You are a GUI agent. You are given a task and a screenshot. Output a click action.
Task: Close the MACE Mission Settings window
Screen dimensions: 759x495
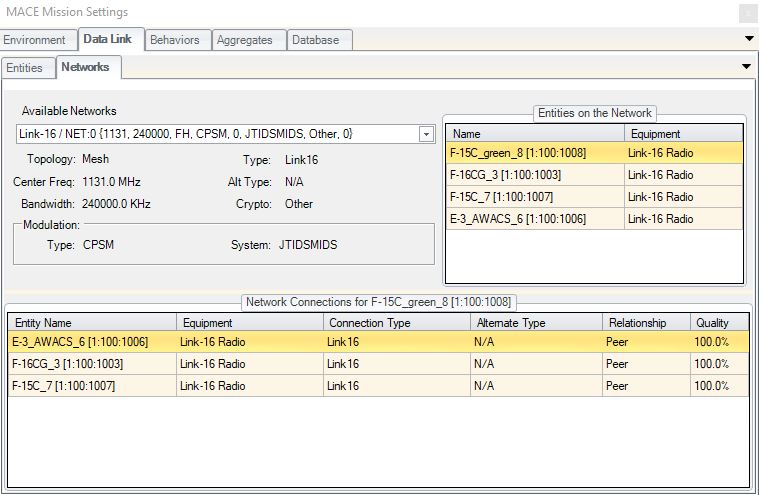coord(747,13)
